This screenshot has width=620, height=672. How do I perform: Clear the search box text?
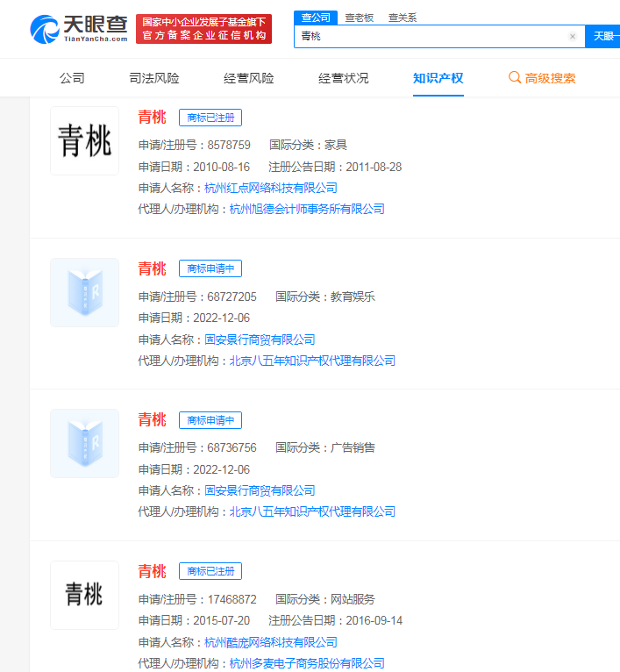572,37
